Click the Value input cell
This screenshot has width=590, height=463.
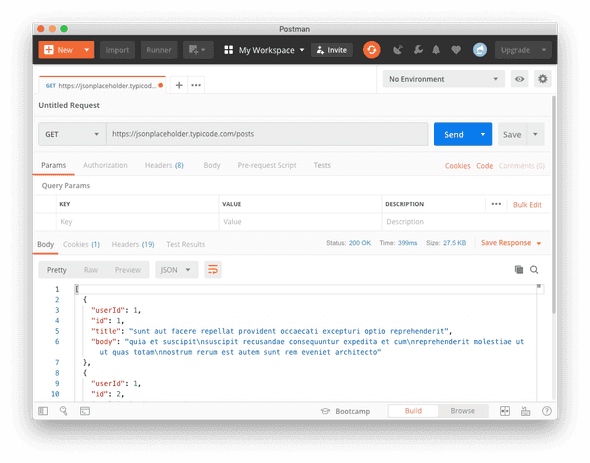click(x=300, y=222)
